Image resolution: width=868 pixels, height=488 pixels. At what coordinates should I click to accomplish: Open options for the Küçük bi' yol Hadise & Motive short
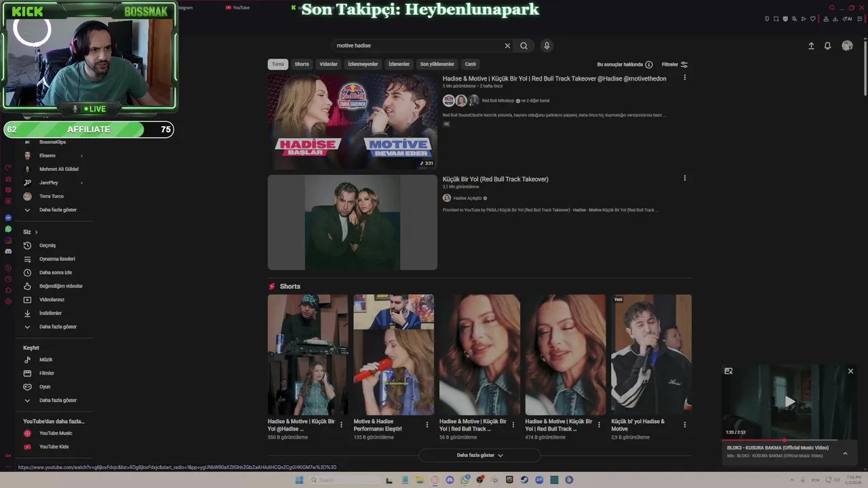click(684, 425)
